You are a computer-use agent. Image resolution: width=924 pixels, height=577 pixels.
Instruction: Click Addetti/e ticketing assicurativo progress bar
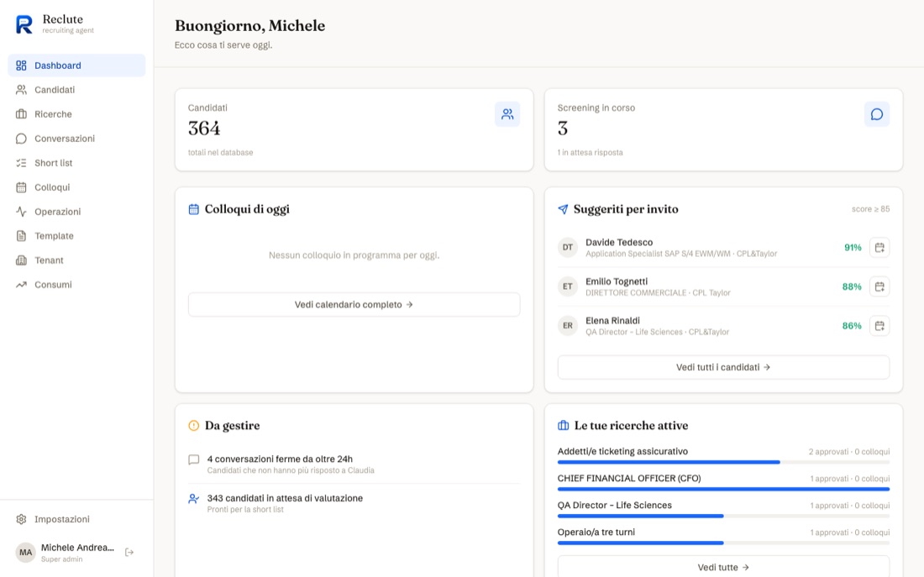[723, 462]
